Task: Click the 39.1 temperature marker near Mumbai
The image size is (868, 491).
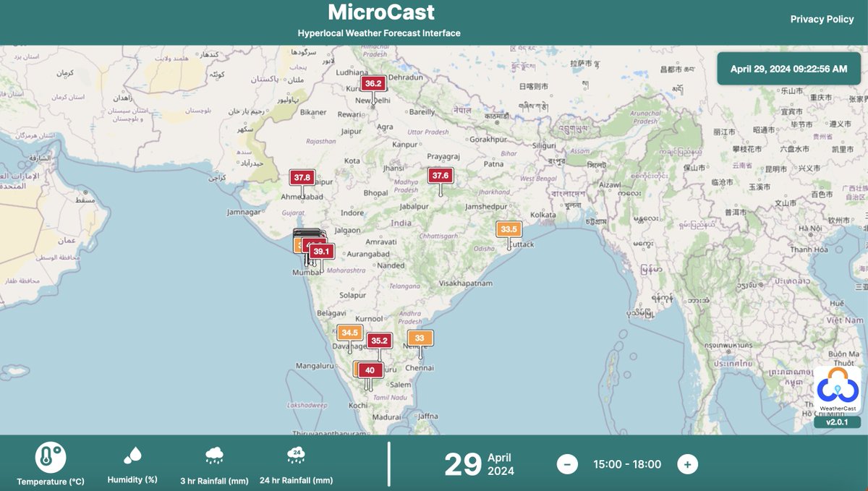Action: (321, 252)
